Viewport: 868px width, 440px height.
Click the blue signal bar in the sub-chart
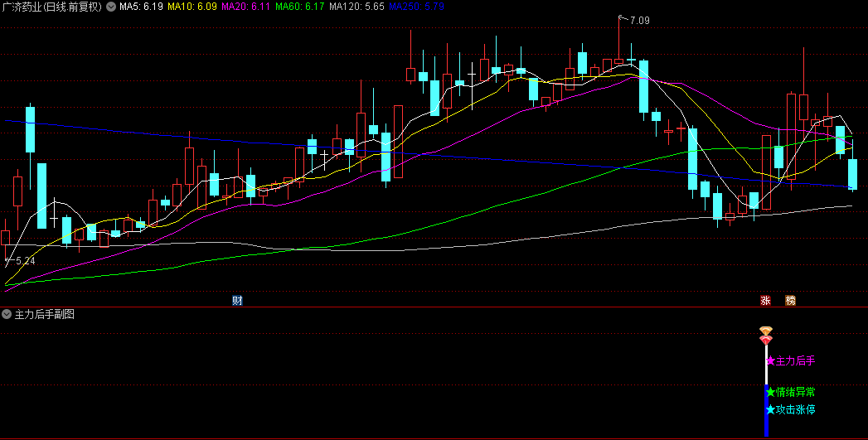pyautogui.click(x=767, y=410)
